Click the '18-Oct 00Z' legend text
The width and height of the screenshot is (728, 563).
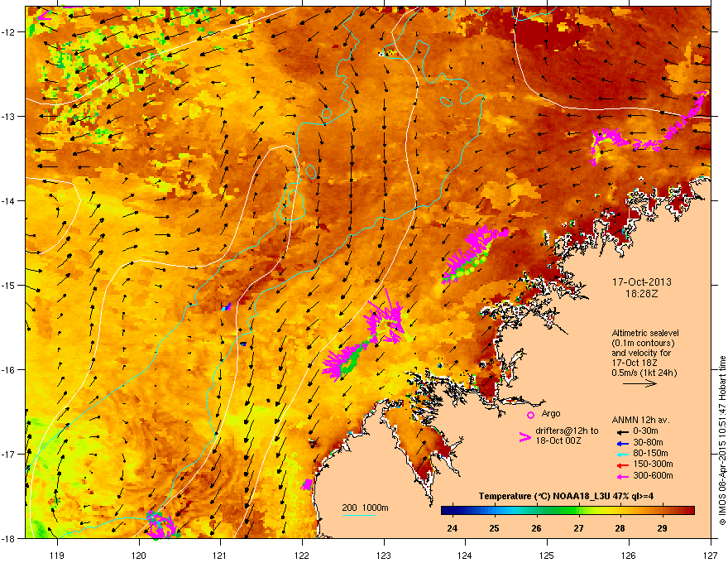(558, 440)
